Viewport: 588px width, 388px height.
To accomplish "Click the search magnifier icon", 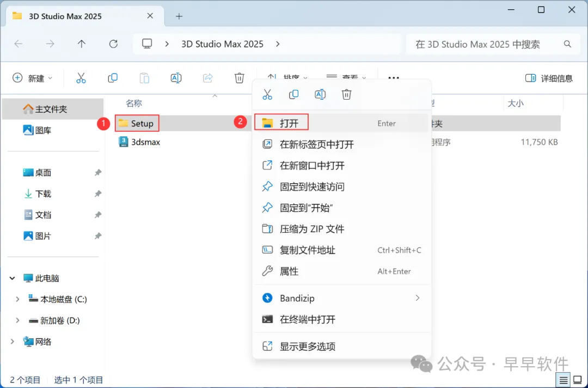I will pyautogui.click(x=567, y=44).
